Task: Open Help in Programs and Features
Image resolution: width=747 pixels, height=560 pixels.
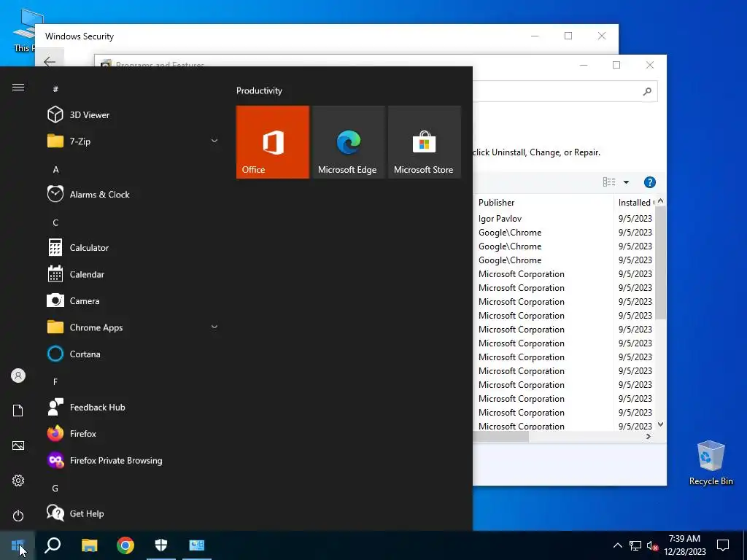Action: point(650,182)
